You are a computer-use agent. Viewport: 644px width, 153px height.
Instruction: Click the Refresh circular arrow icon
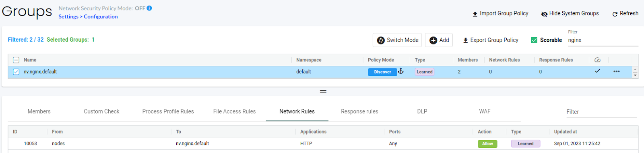[x=615, y=14]
